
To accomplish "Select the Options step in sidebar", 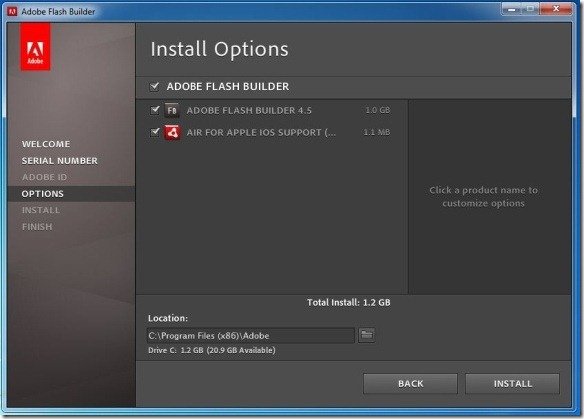I will pos(42,194).
